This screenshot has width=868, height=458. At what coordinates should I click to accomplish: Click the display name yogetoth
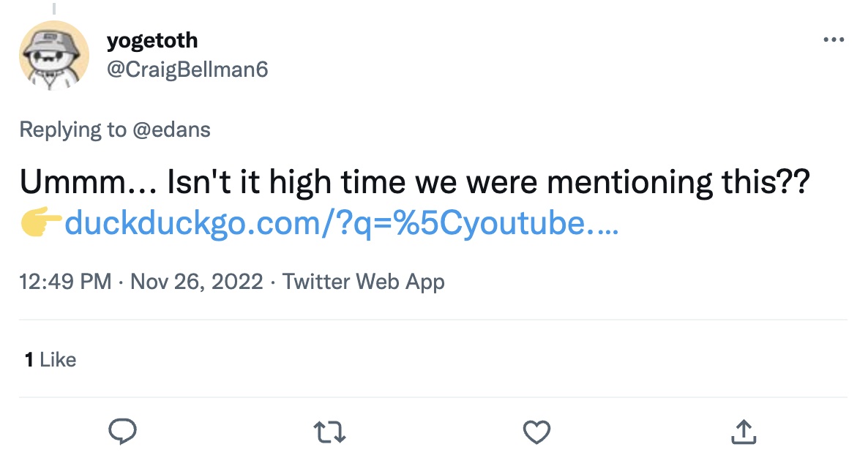[152, 40]
